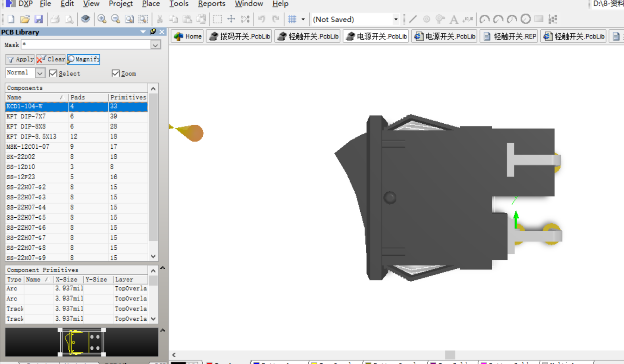Select the Place String text tool
Screen dimensions: 624x364
[454, 19]
